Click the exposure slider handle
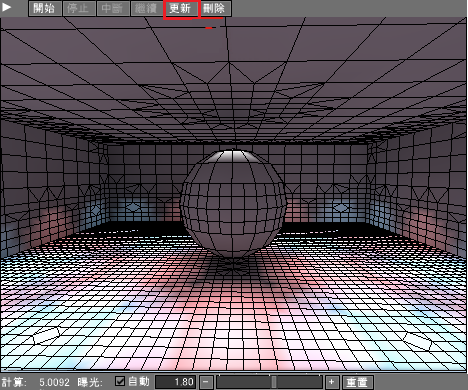 274,382
